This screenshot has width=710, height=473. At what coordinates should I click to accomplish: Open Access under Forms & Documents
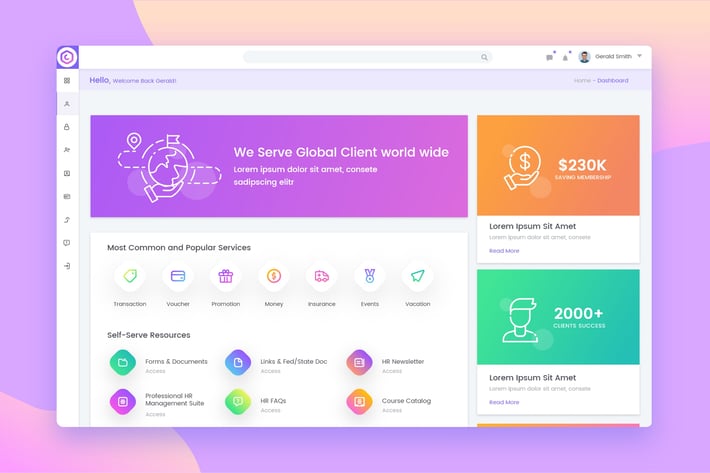pyautogui.click(x=155, y=371)
